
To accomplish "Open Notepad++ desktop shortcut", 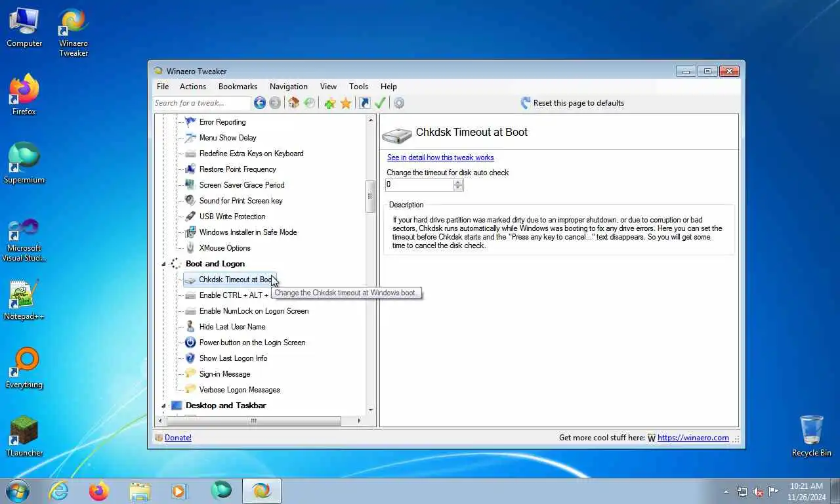I will (24, 301).
